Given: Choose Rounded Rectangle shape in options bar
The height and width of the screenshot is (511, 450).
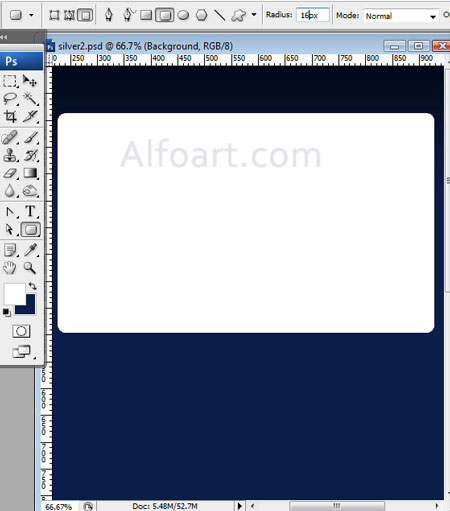Looking at the screenshot, I should click(165, 15).
